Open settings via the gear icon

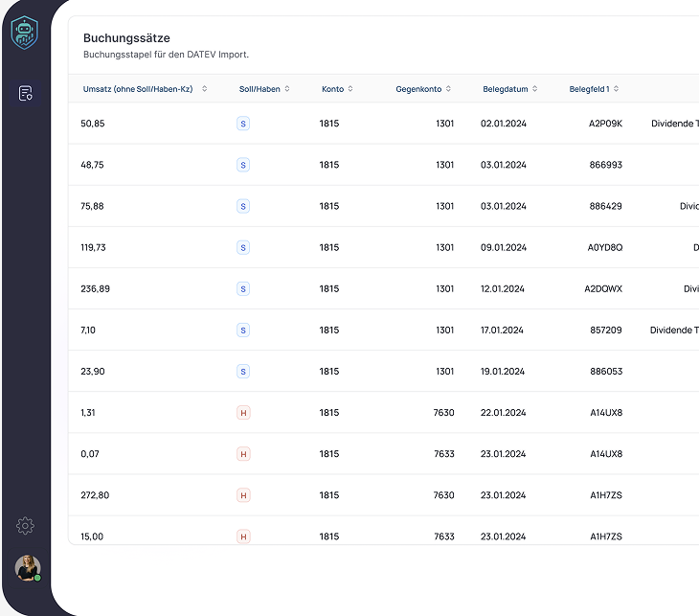click(26, 525)
